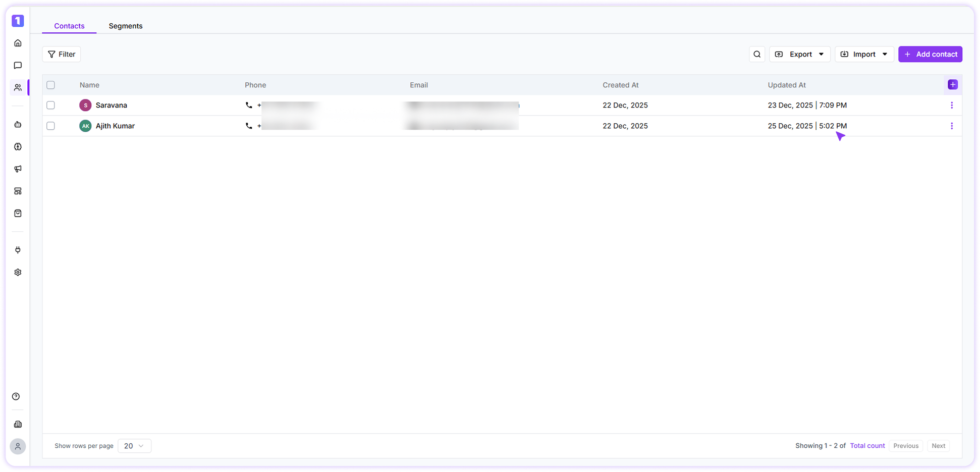
Task: Expand the Import dropdown arrow
Action: (885, 54)
